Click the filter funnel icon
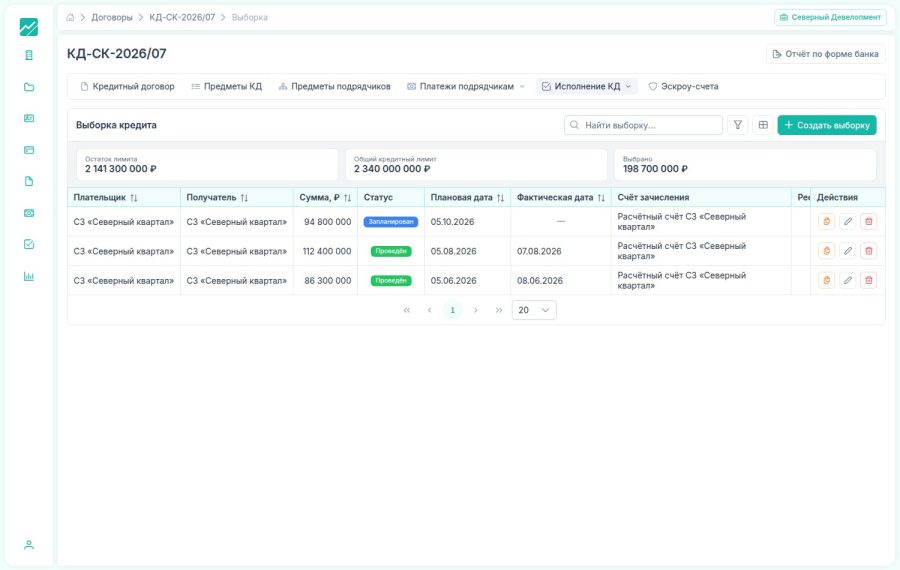This screenshot has height=570, width=900. tap(738, 125)
